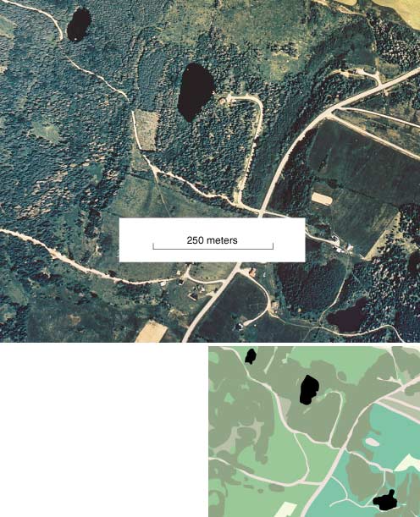420x517 pixels.
Task: Click the small pale gray oval in the teal area
Action: [372, 442]
